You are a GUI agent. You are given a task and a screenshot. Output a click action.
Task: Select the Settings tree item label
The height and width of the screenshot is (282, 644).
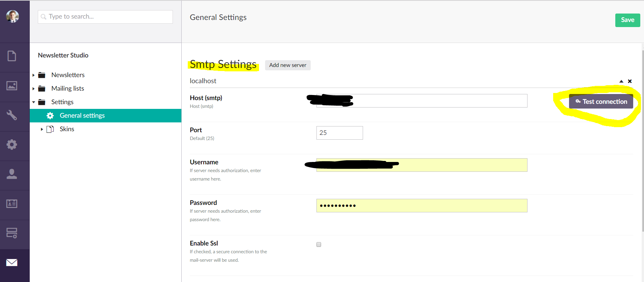[x=62, y=102]
